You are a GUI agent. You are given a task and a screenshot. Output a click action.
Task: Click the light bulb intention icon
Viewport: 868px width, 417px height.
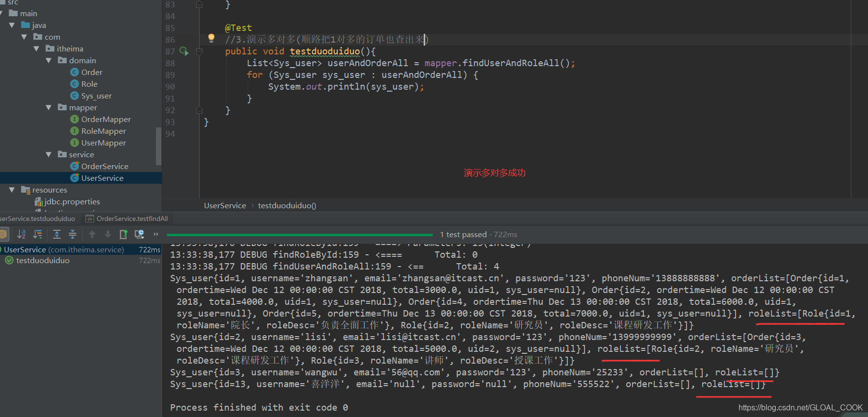(x=211, y=38)
